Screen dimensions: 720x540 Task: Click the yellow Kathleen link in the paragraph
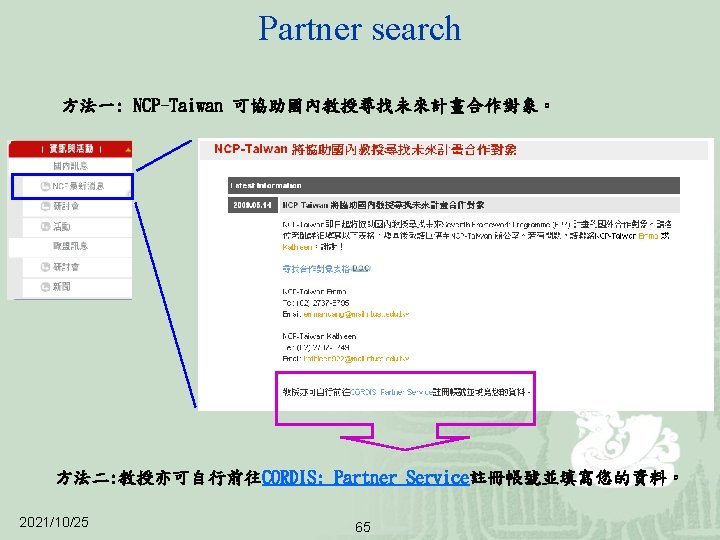point(297,247)
